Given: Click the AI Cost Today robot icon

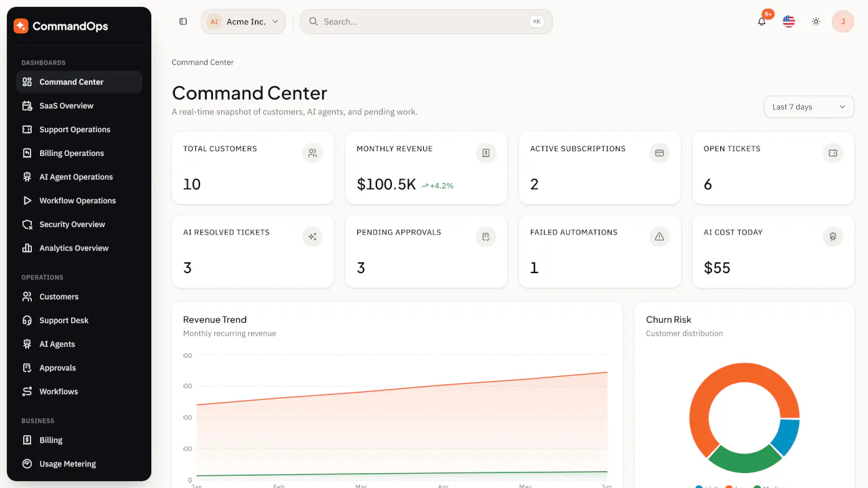Looking at the screenshot, I should [833, 237].
